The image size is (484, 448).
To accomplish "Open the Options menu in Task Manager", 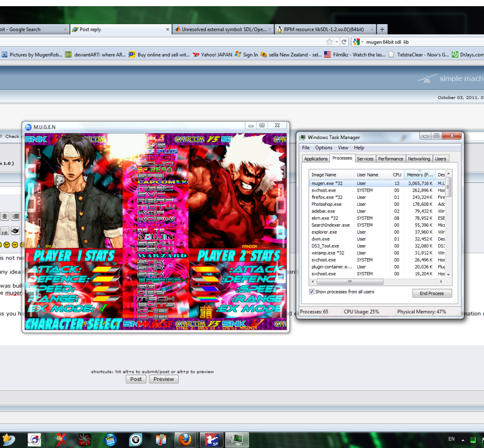I will tap(324, 148).
